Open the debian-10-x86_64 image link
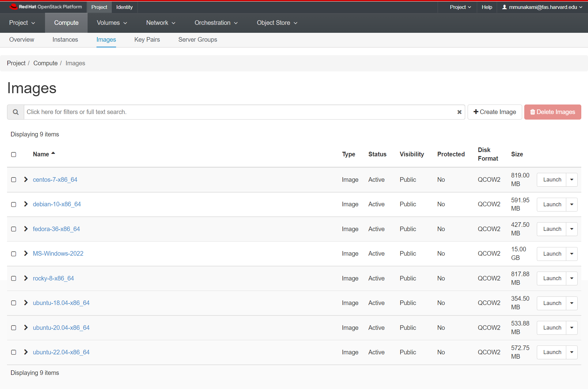 tap(57, 204)
